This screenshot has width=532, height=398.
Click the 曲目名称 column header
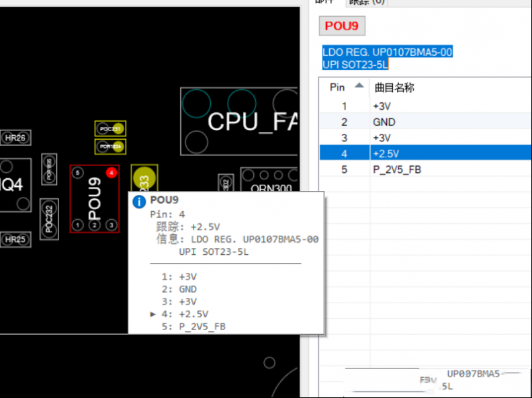pyautogui.click(x=394, y=87)
